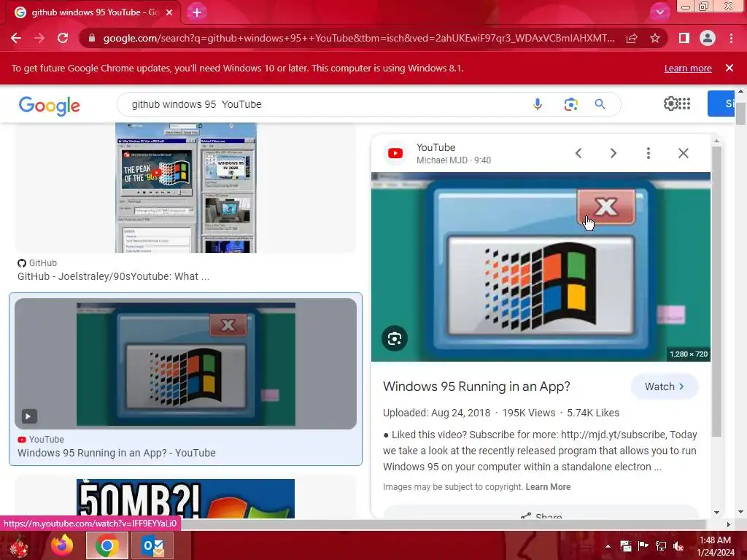Select the github windows 95 YouTube tab

pyautogui.click(x=93, y=12)
